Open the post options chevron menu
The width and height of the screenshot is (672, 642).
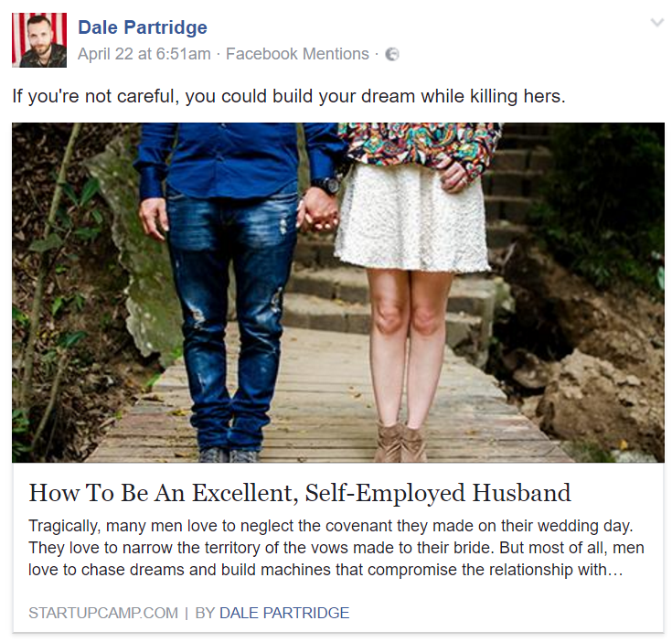(x=657, y=22)
